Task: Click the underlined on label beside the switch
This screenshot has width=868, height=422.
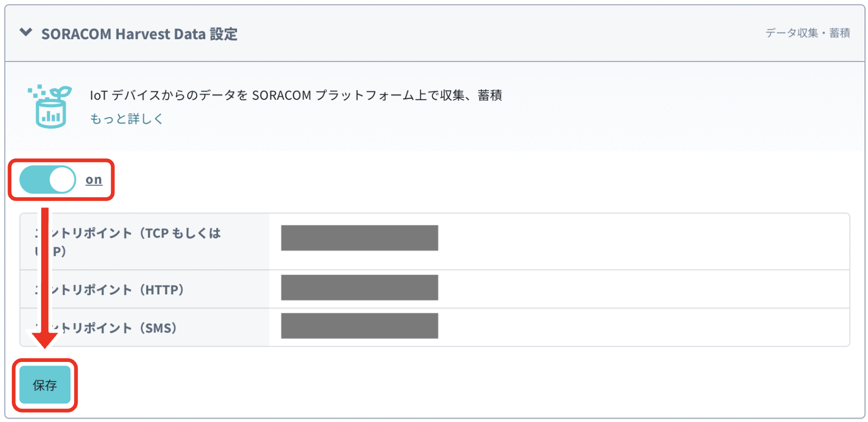Action: [93, 180]
